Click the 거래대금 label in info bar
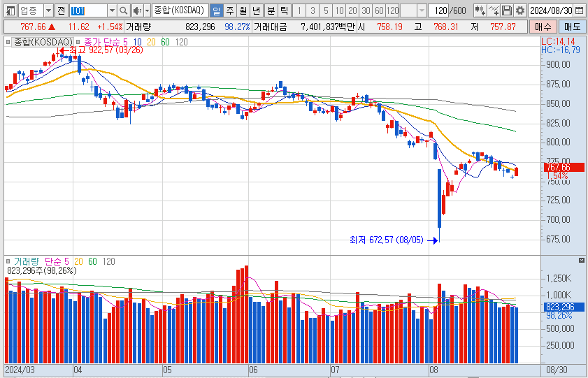 (x=270, y=27)
